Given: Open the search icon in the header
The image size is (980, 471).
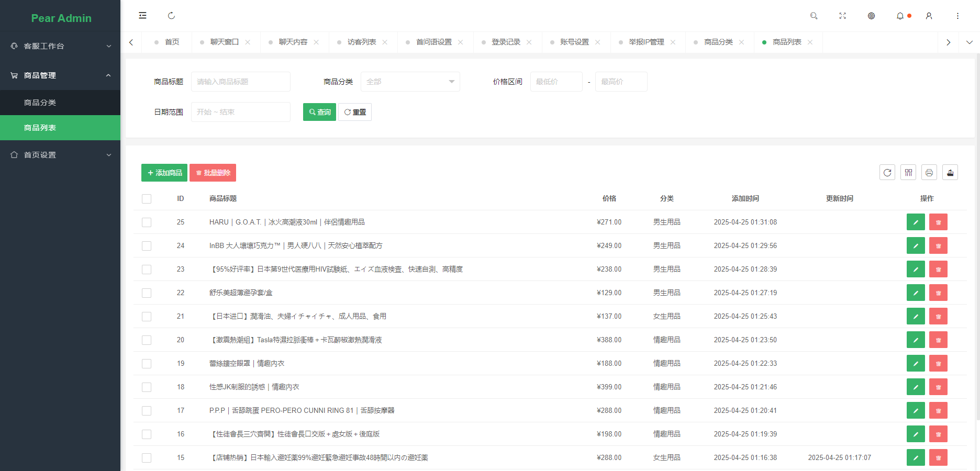Looking at the screenshot, I should [x=814, y=16].
